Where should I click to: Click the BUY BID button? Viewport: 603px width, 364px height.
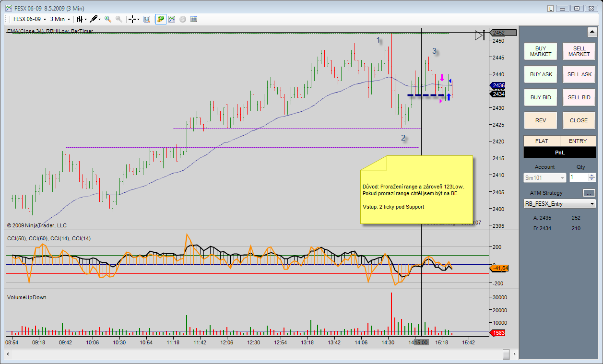(x=541, y=97)
